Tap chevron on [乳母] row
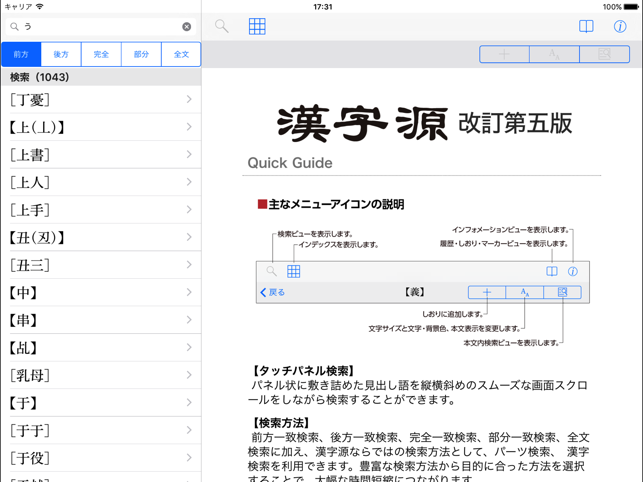This screenshot has height=482, width=643. pos(189,375)
